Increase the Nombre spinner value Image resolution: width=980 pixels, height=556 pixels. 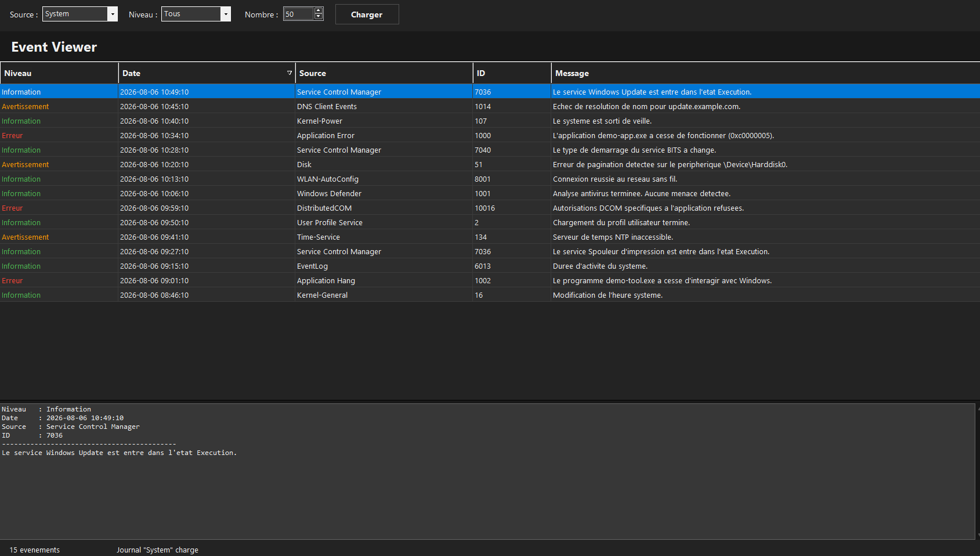pyautogui.click(x=319, y=10)
